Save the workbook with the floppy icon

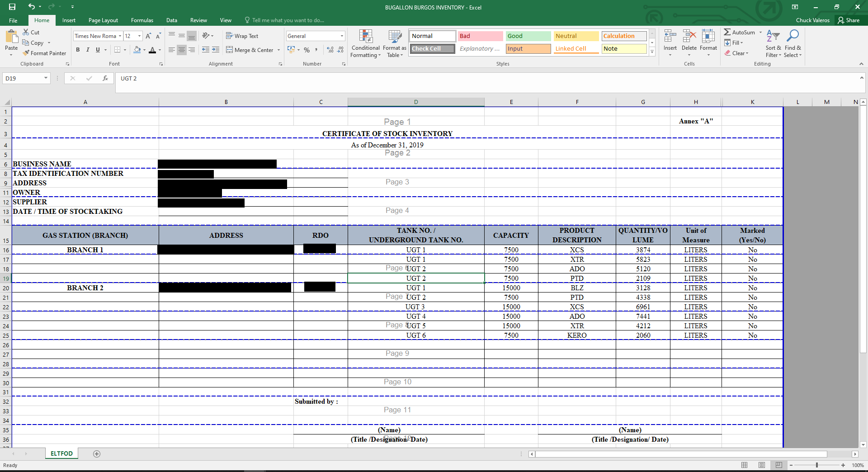point(12,7)
